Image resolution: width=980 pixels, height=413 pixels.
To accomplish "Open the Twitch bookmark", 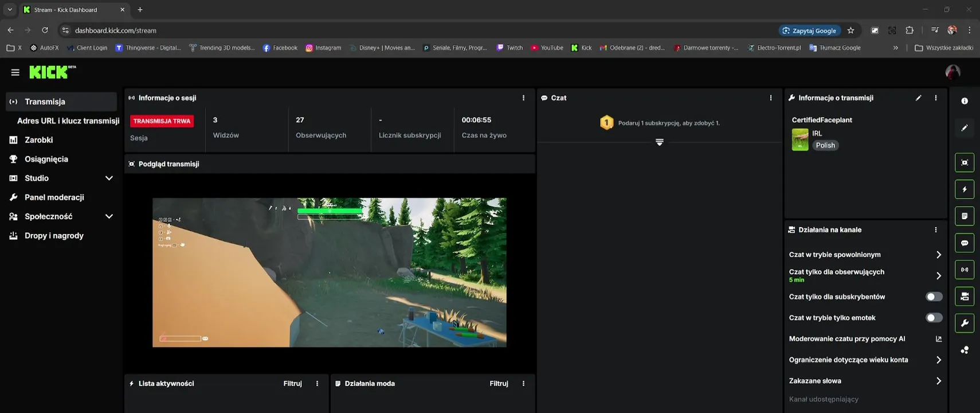I will [x=509, y=48].
